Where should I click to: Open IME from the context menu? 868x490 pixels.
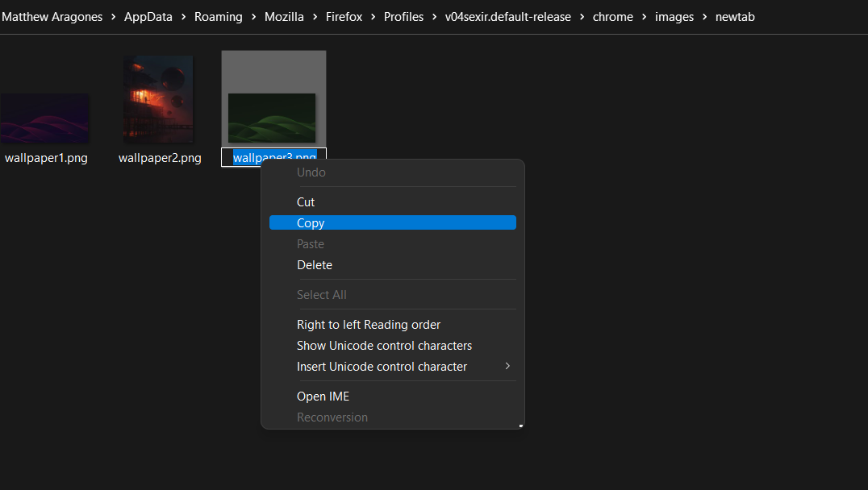(323, 396)
